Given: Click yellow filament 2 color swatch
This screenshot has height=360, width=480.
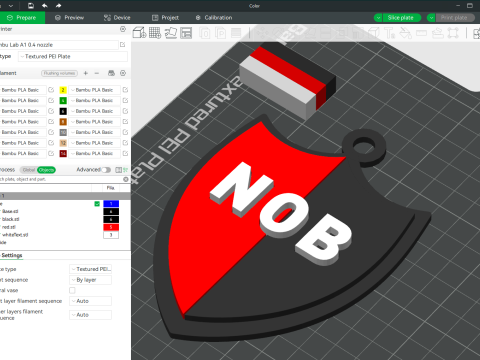Looking at the screenshot, I should tap(63, 90).
